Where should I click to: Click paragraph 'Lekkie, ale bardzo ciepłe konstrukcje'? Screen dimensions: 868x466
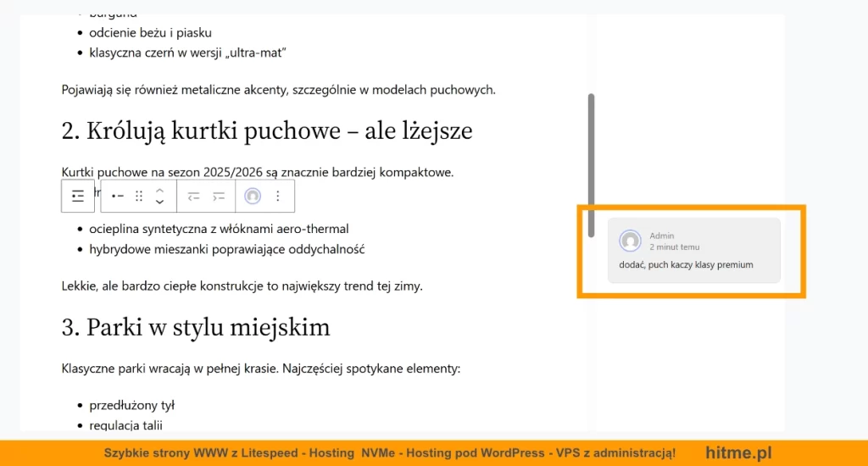(242, 286)
